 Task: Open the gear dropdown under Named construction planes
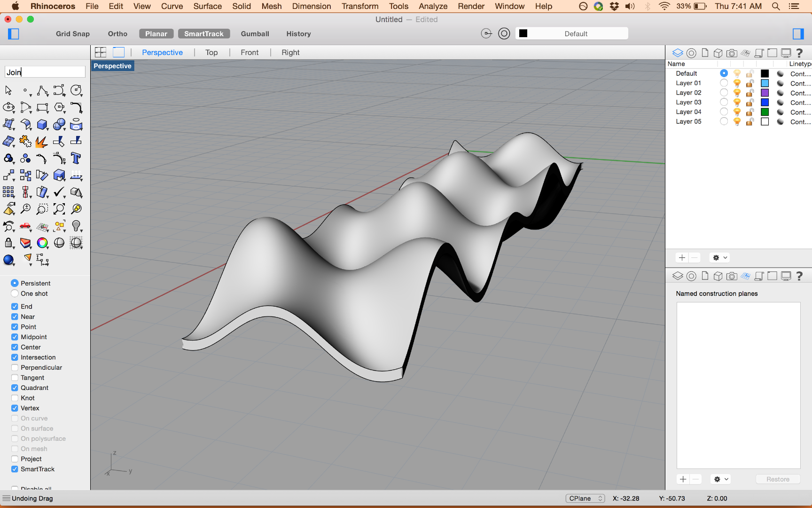[719, 479]
